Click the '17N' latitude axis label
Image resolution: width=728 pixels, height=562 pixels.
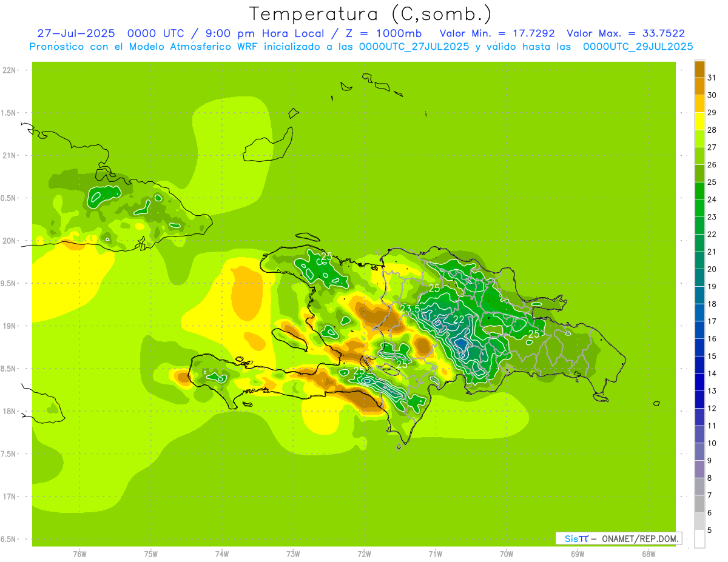point(10,497)
